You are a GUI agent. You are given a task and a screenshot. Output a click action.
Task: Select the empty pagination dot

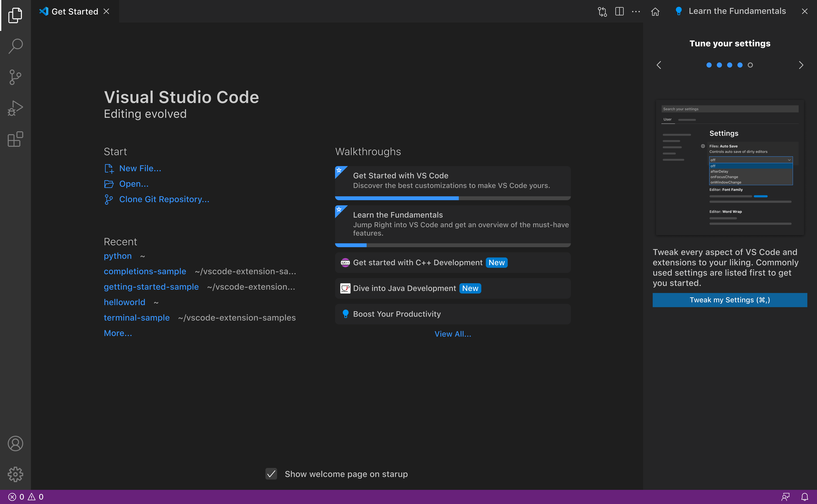(750, 65)
